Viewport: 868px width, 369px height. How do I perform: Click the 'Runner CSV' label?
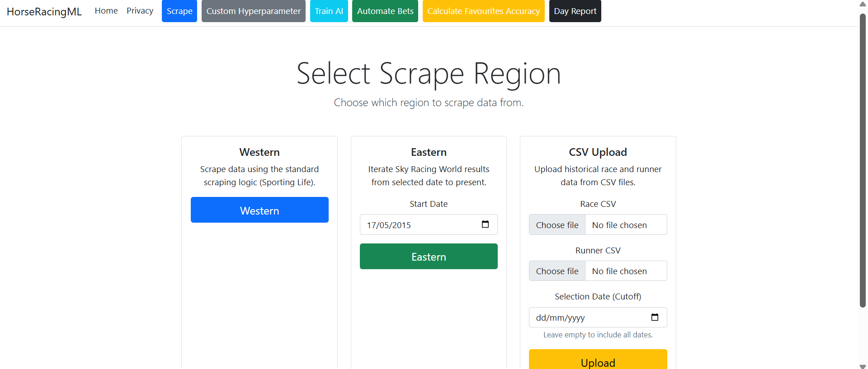click(598, 251)
